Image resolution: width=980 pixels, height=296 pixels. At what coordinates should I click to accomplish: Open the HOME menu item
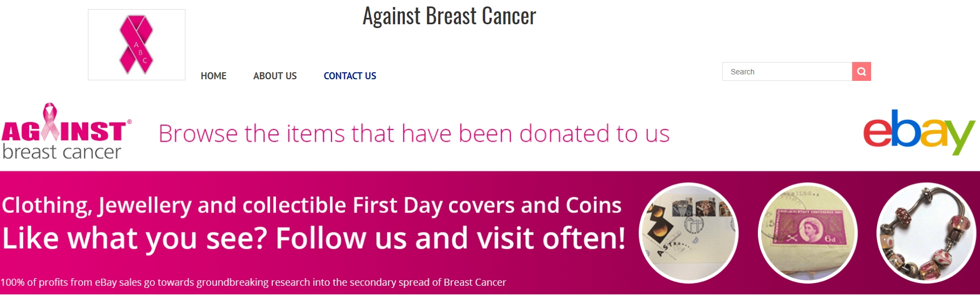pos(213,76)
